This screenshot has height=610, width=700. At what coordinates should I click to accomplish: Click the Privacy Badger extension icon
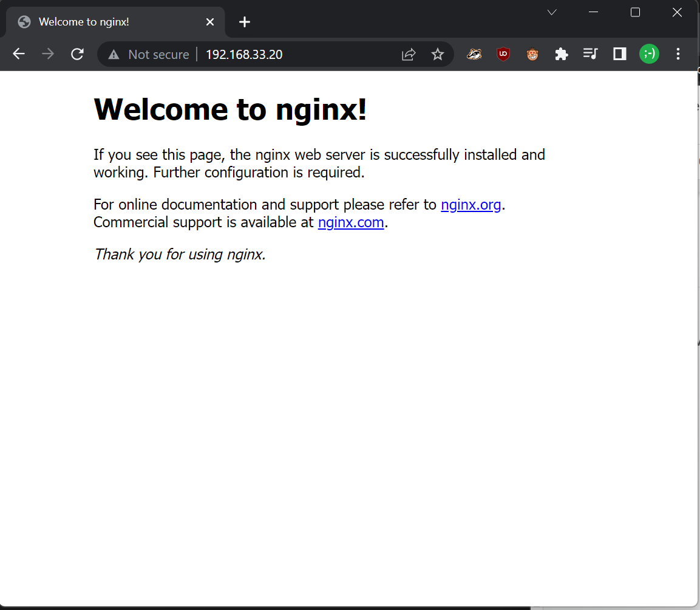[474, 55]
